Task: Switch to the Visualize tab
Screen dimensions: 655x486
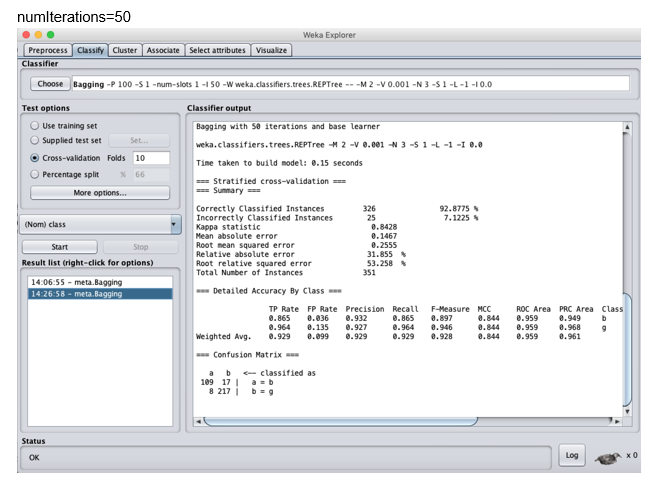Action: click(x=271, y=50)
